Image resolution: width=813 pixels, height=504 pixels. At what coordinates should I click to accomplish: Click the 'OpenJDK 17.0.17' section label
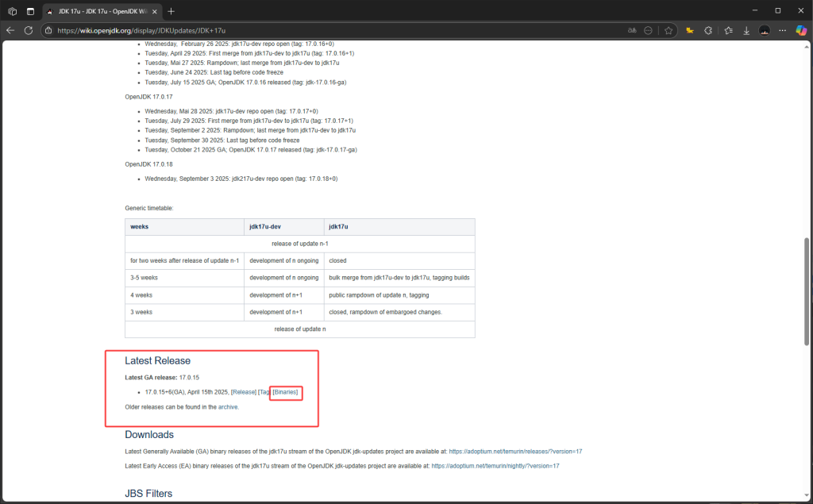coord(148,97)
